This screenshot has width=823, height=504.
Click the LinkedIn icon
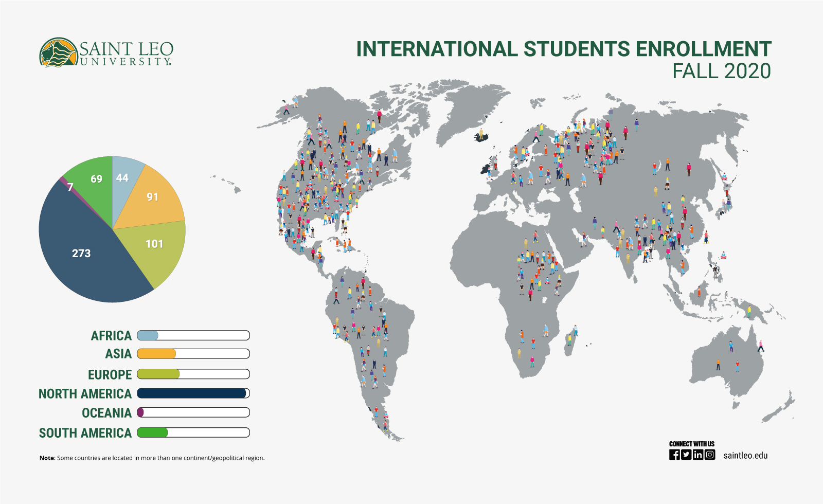pyautogui.click(x=698, y=455)
